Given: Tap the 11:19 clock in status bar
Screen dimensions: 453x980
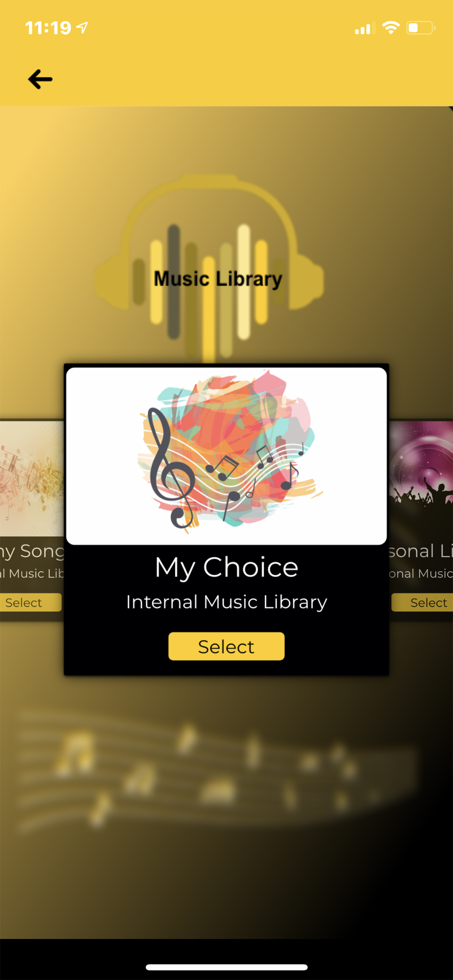Looking at the screenshot, I should pyautogui.click(x=48, y=28).
